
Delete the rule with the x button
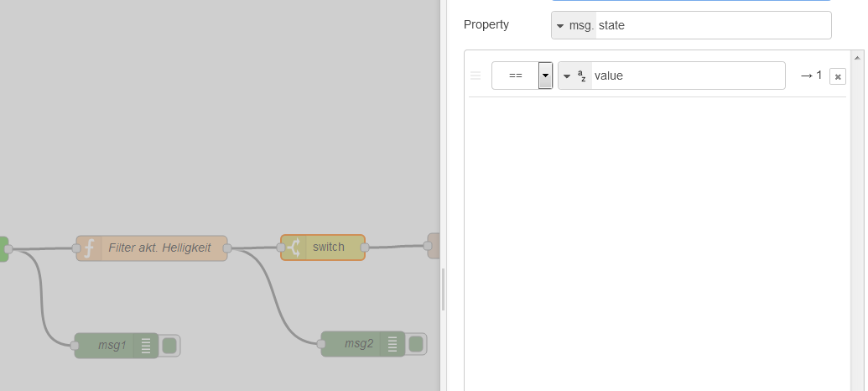pos(838,76)
